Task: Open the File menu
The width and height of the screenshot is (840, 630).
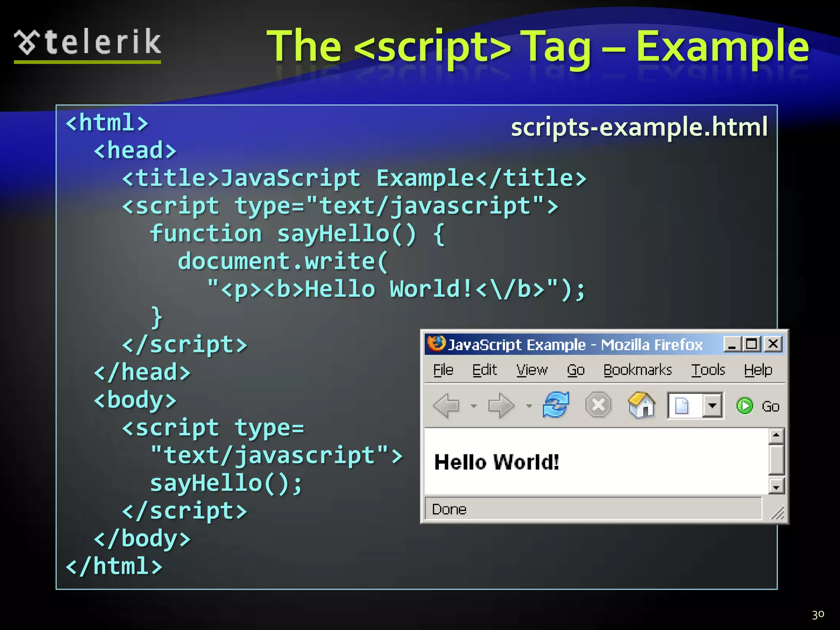Action: click(x=443, y=370)
